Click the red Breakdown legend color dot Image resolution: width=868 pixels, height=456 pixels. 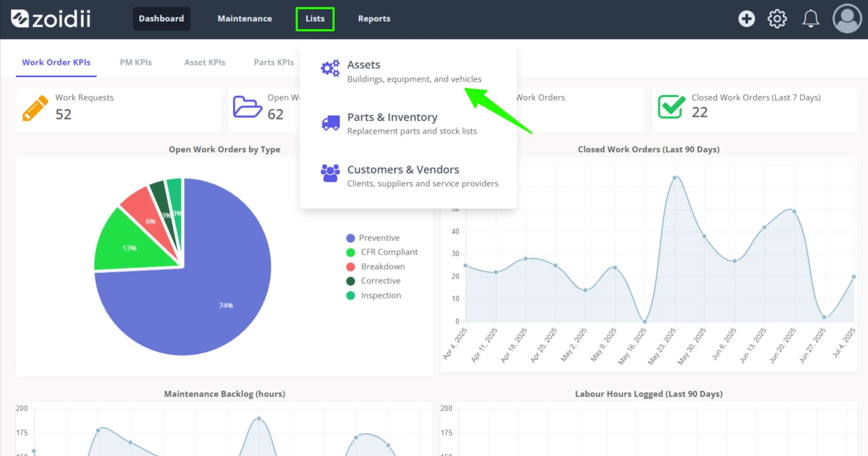pyautogui.click(x=350, y=267)
